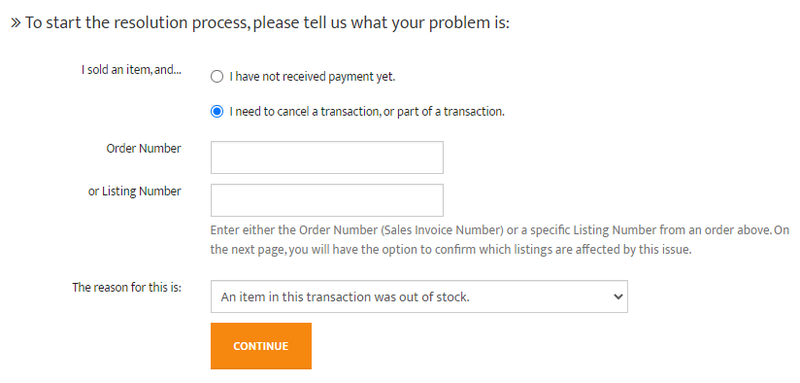Click the help text line about confirming affected listings

(451, 250)
